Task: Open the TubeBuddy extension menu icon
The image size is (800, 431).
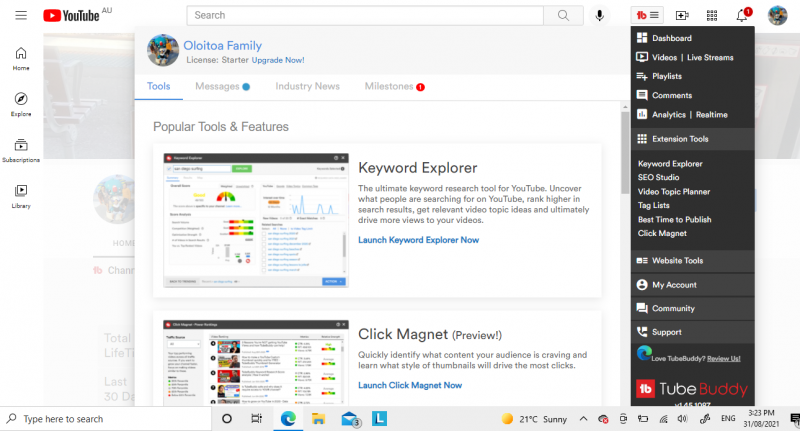Action: pyautogui.click(x=647, y=15)
